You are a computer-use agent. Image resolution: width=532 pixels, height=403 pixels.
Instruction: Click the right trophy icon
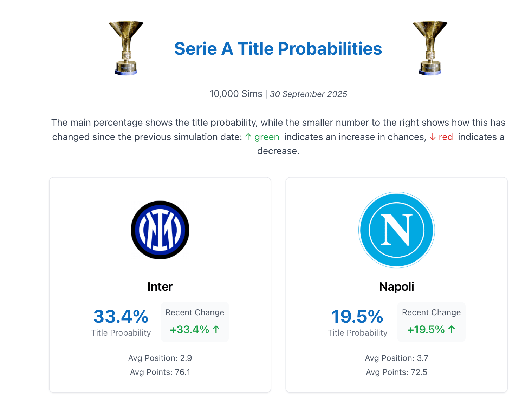tap(430, 48)
